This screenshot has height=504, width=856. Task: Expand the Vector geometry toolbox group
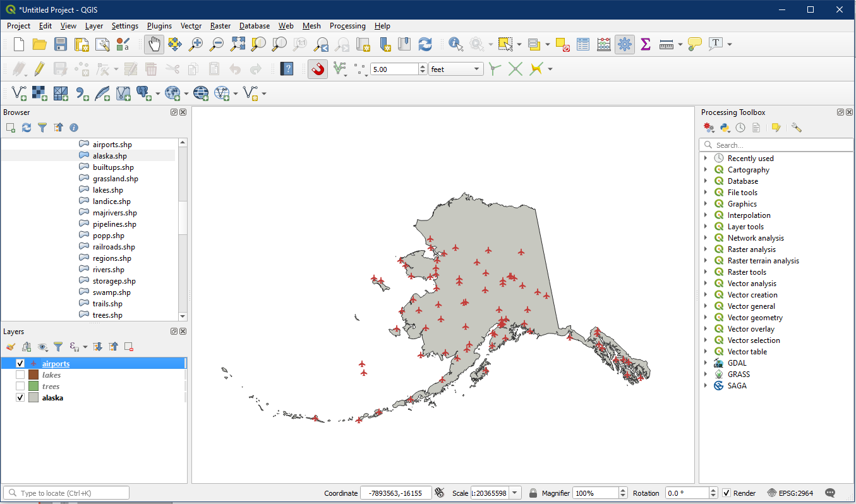(706, 318)
